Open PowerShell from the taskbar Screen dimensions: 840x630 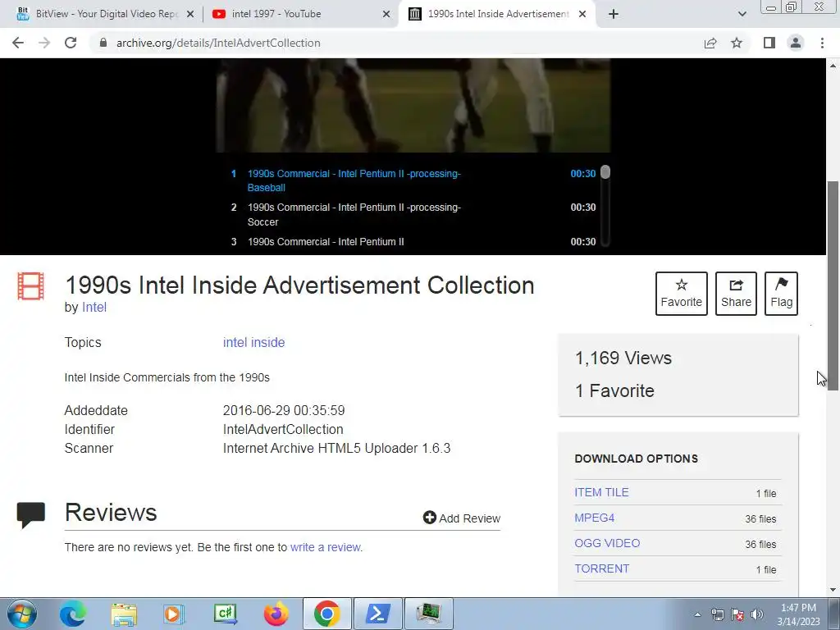pos(377,614)
